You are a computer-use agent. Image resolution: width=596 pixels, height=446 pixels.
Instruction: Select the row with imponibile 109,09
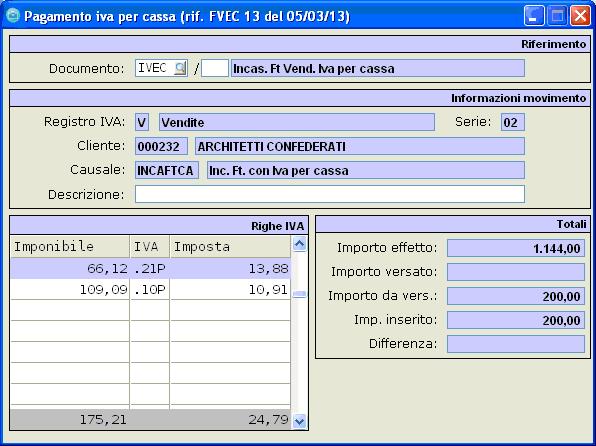[151, 290]
